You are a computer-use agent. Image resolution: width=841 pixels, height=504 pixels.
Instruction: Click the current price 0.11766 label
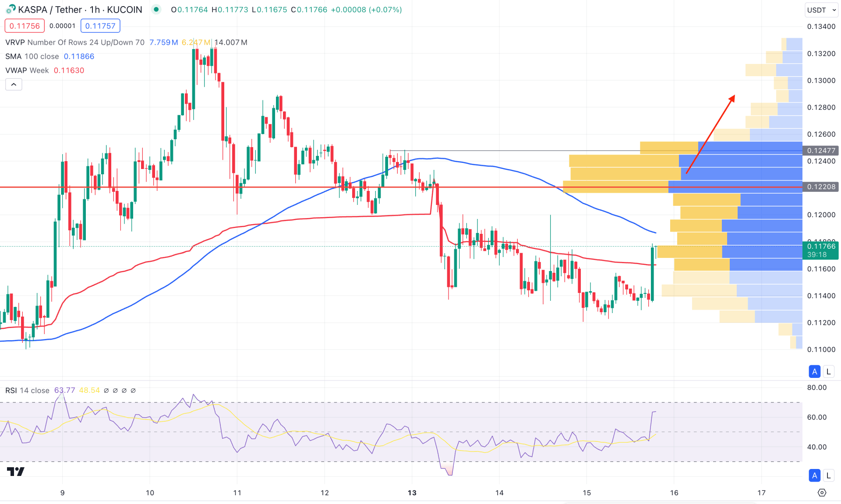(821, 250)
